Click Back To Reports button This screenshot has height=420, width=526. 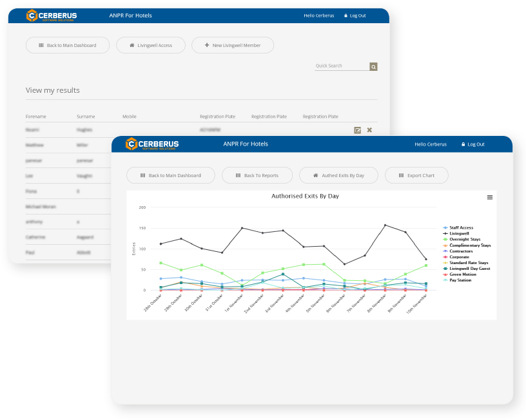tap(257, 175)
